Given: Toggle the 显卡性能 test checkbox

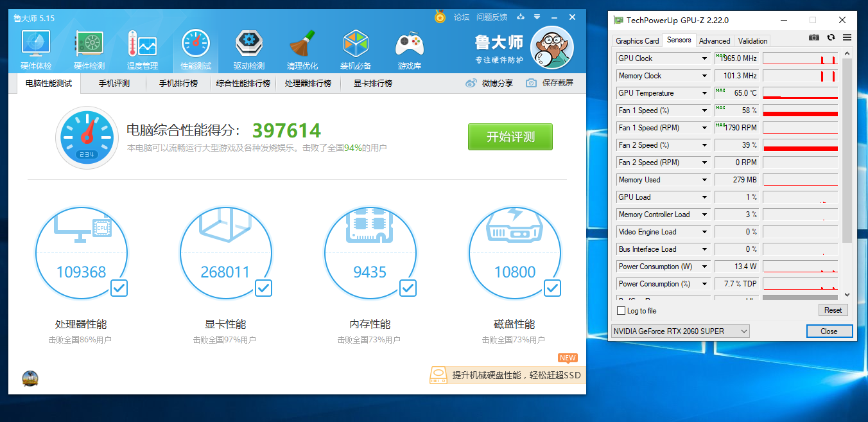Looking at the screenshot, I should [x=263, y=288].
